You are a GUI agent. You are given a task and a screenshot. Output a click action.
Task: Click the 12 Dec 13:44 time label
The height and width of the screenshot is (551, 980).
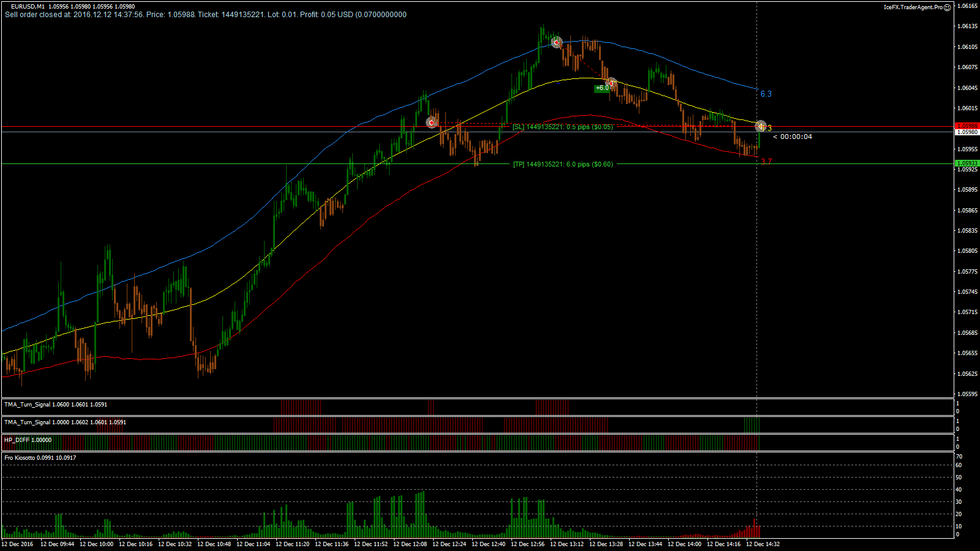[x=645, y=544]
